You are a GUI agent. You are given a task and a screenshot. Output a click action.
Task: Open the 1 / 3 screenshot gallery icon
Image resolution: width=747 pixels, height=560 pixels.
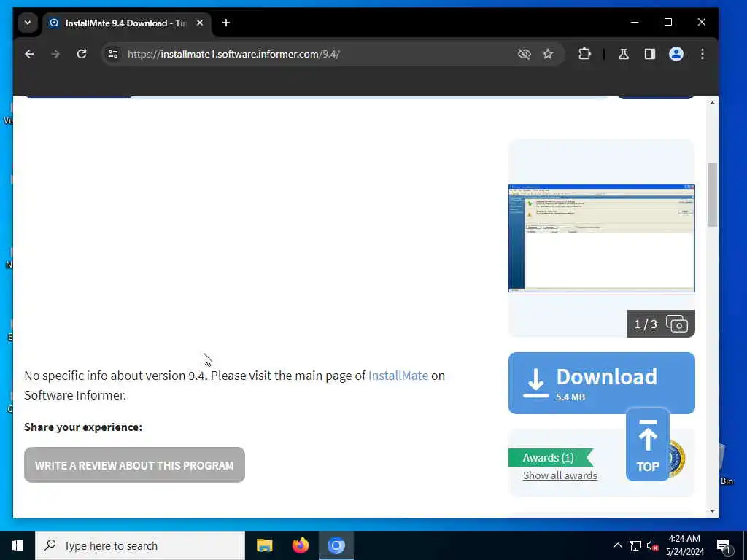661,324
